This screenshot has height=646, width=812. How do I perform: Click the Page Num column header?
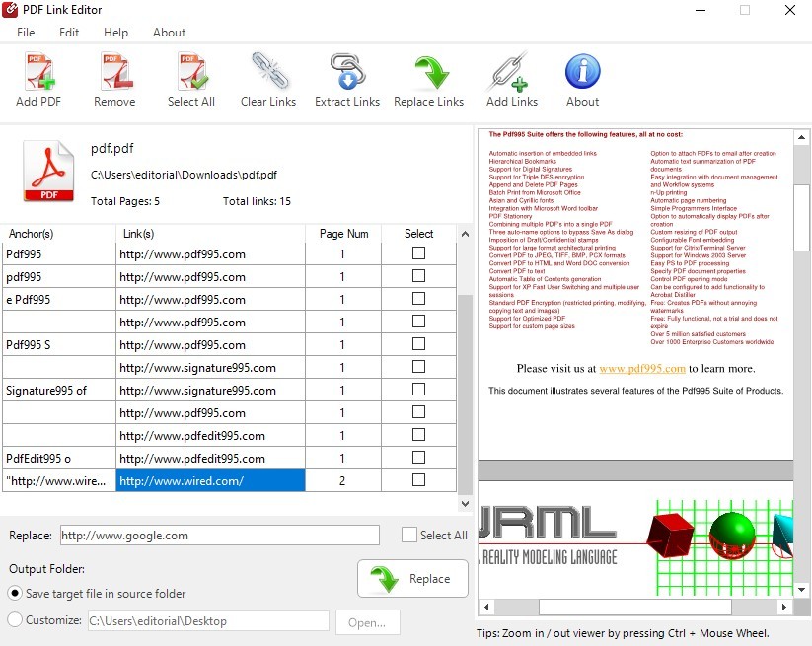[x=343, y=234]
